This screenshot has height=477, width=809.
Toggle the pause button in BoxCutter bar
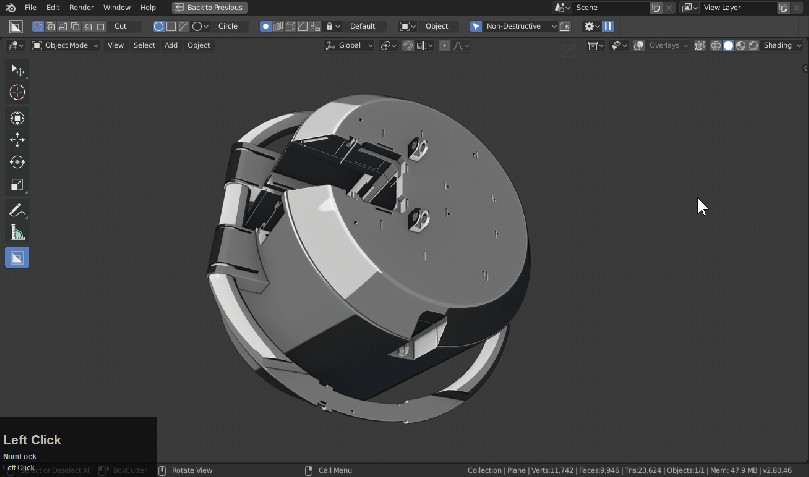(x=608, y=26)
